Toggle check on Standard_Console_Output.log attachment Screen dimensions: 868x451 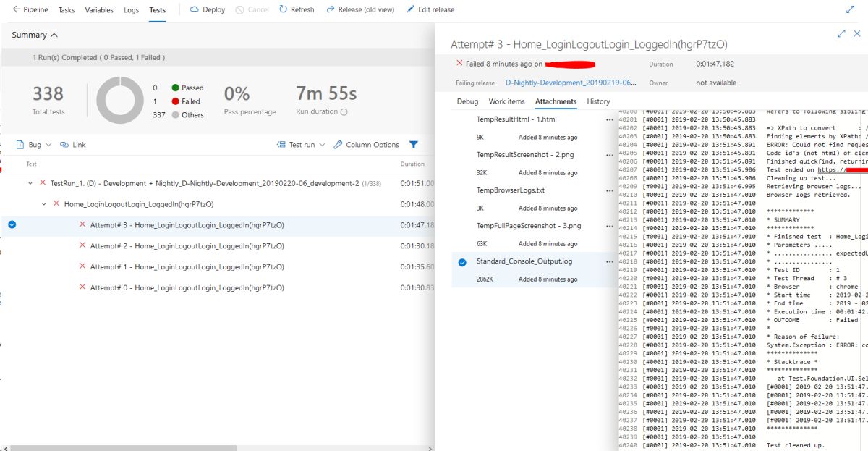click(462, 262)
